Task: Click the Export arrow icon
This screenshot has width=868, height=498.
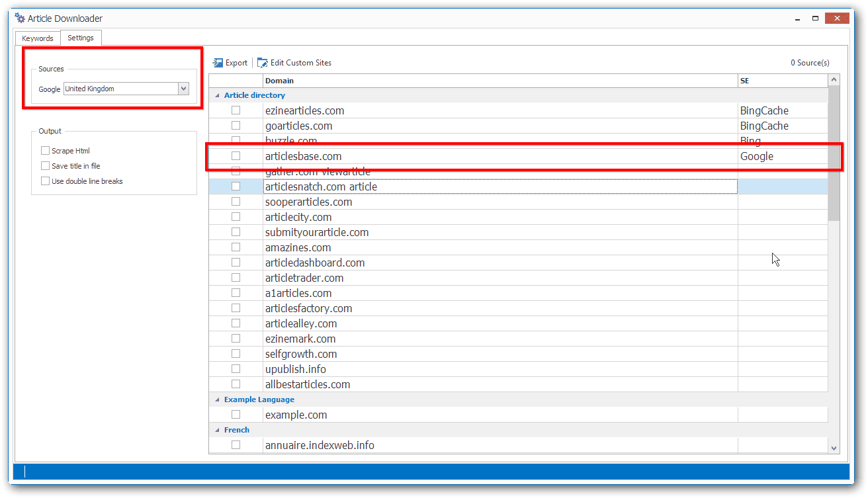Action: coord(218,63)
